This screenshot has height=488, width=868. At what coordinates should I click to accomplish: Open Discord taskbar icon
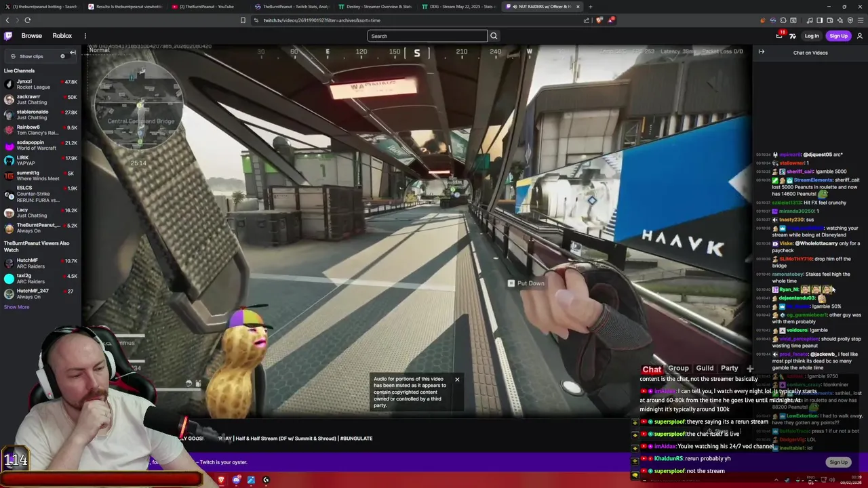236,480
